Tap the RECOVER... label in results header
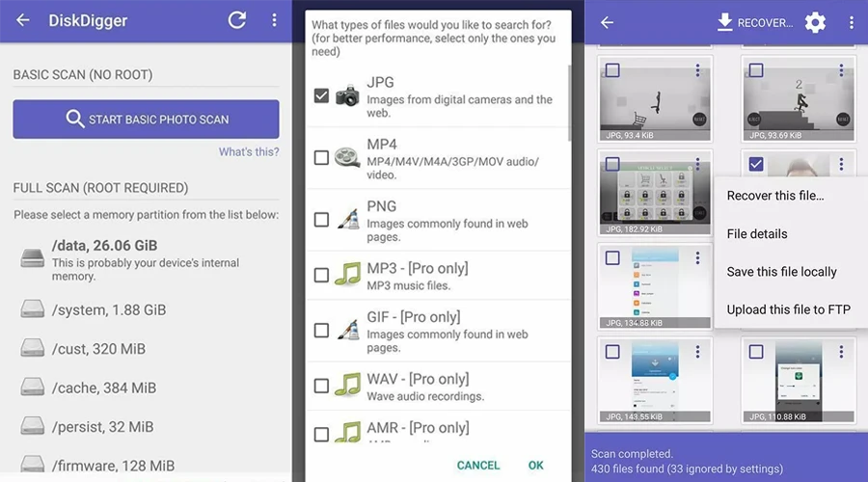This screenshot has width=868, height=482. (765, 23)
